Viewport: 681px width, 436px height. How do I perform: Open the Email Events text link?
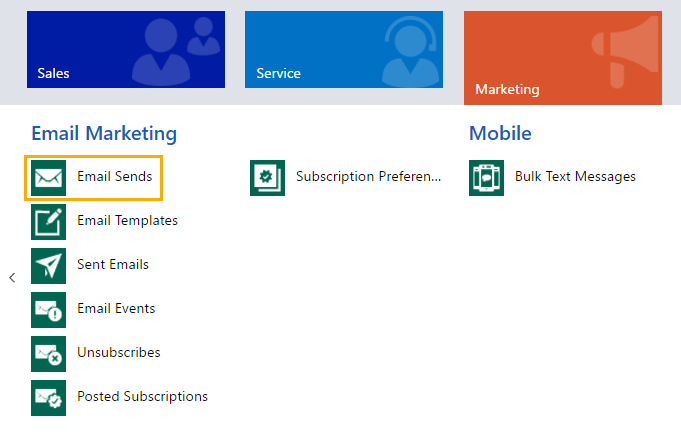pos(116,309)
